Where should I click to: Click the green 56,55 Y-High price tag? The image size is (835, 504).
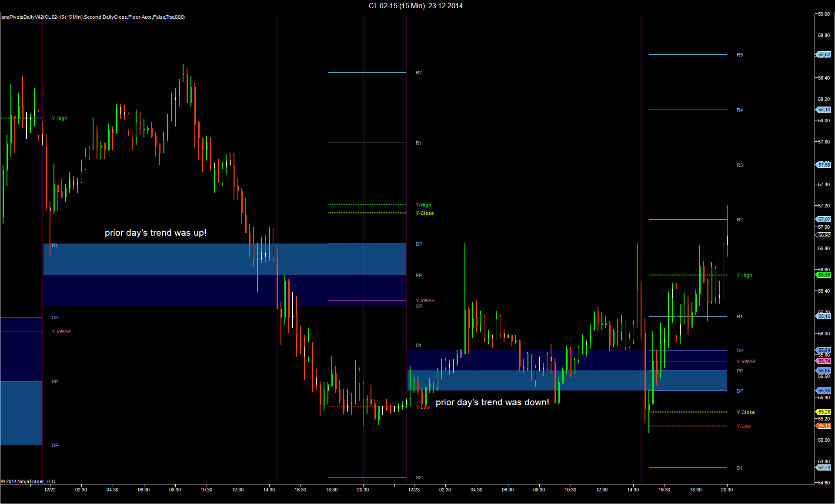click(x=824, y=275)
